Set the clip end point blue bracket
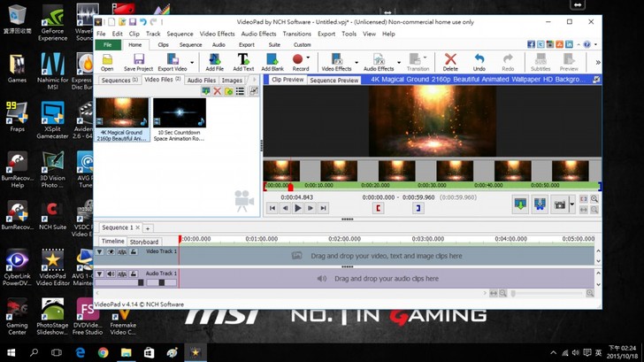Screen dimensions: 644x362 pos(418,208)
